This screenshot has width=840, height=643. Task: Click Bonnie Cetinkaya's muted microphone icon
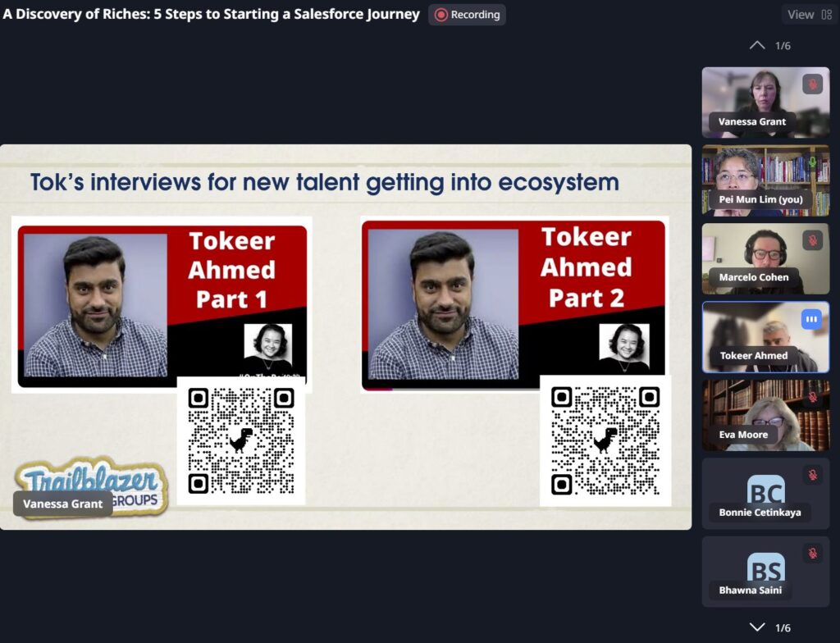click(x=812, y=476)
